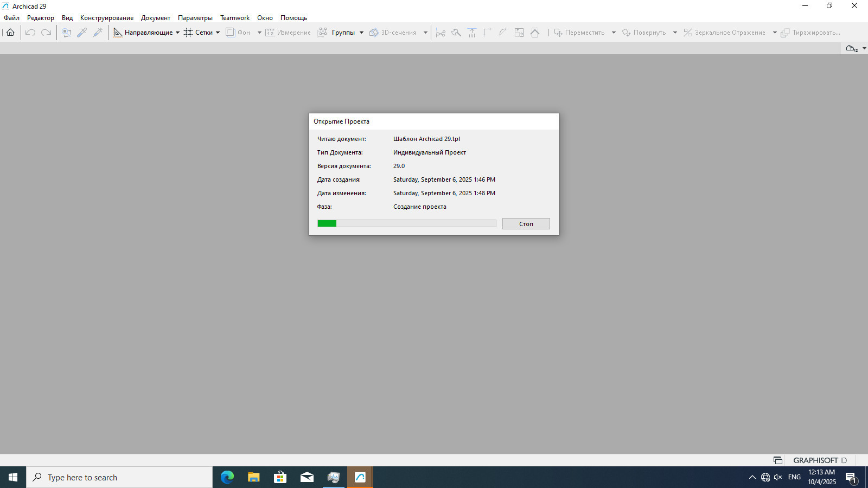Image resolution: width=868 pixels, height=488 pixels.
Task: Open the Помощь menu
Action: [293, 18]
